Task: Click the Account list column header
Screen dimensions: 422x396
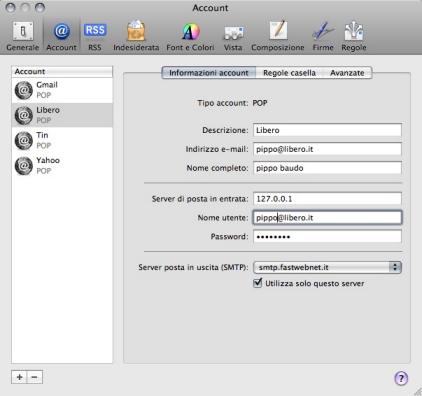Action: coord(62,72)
